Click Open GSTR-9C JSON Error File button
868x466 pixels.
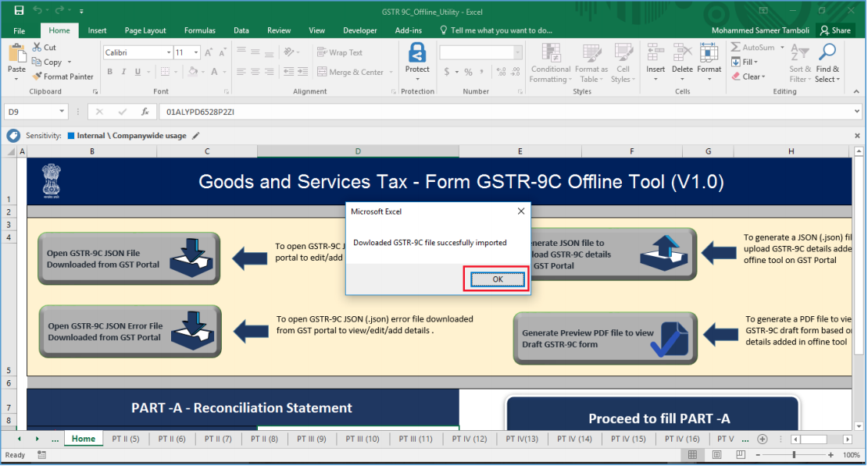coord(130,332)
